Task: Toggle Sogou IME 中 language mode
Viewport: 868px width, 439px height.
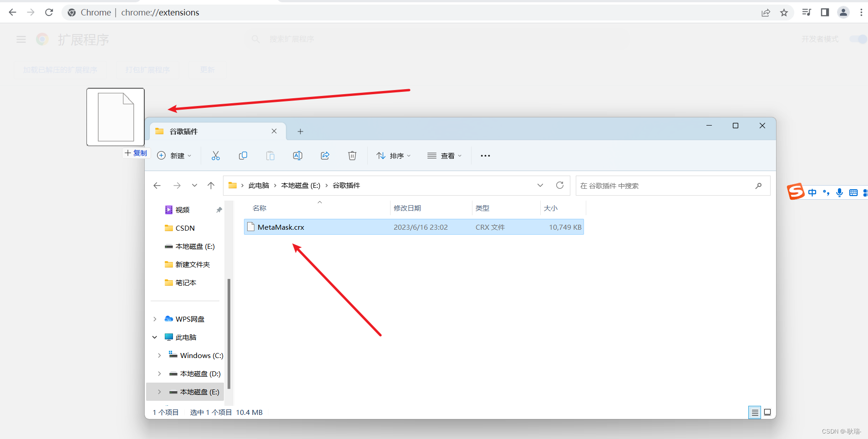Action: coord(812,192)
